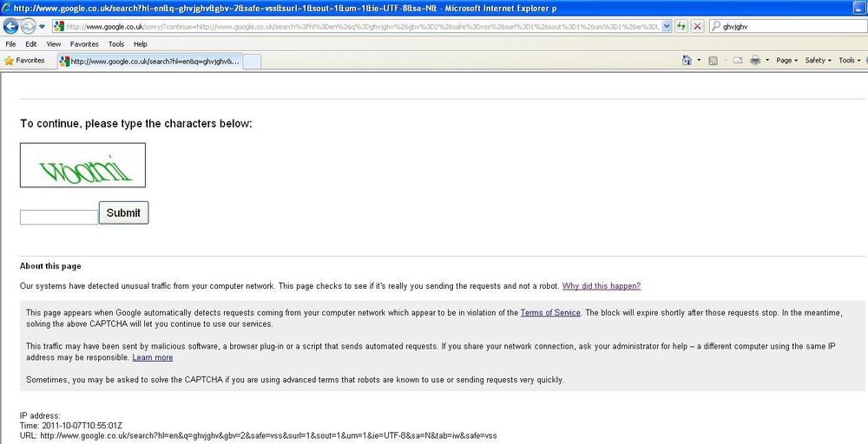Click the Learn more link

pos(152,358)
